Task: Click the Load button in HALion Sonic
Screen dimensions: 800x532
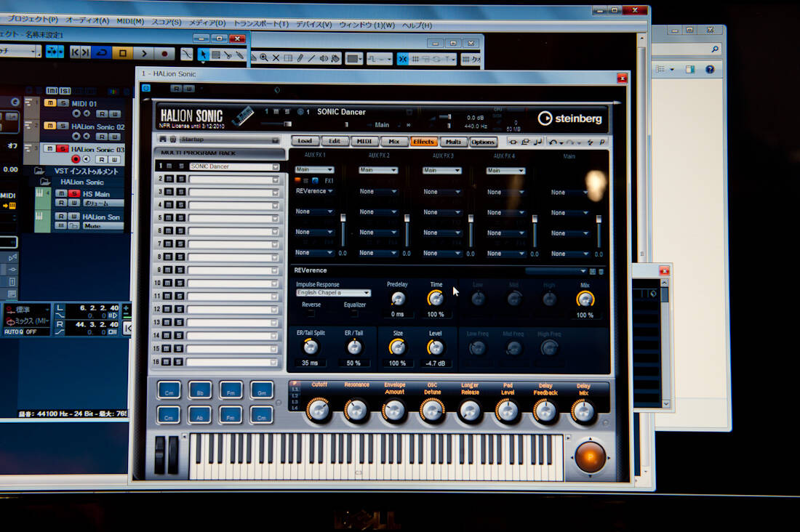Action: [305, 140]
